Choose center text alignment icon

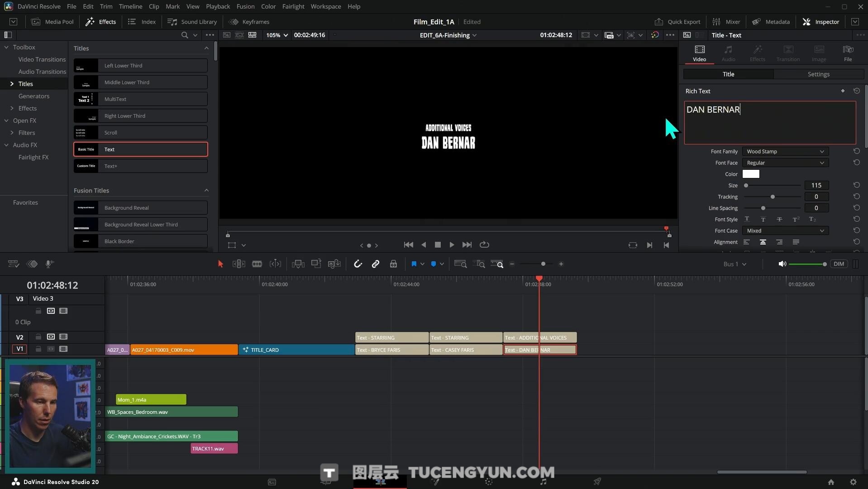(763, 242)
